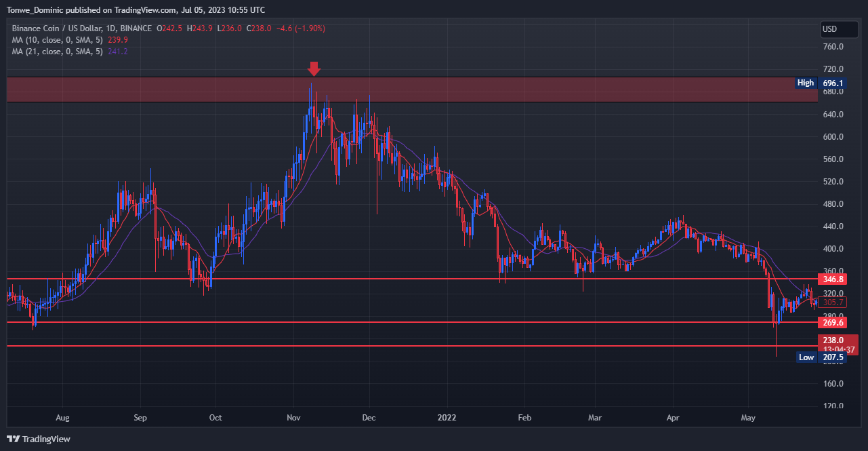Click the 520.0 price axis label
868x451 pixels.
tap(833, 182)
